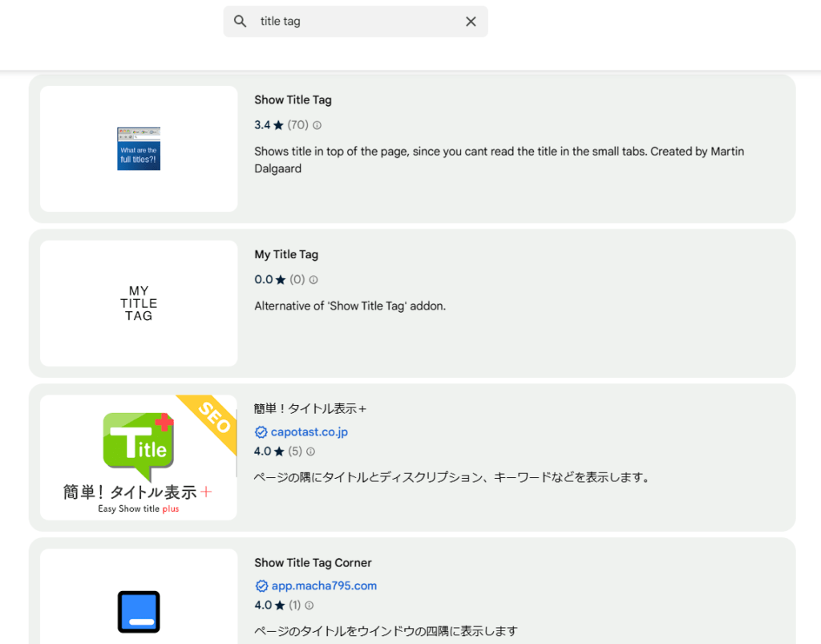Click inside the title tag search input
The height and width of the screenshot is (644, 821).
coord(353,21)
